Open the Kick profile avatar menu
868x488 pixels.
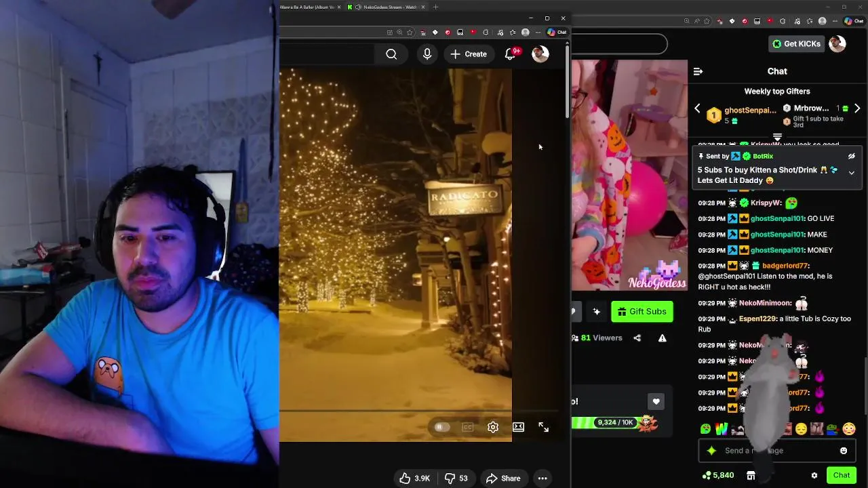coord(837,43)
